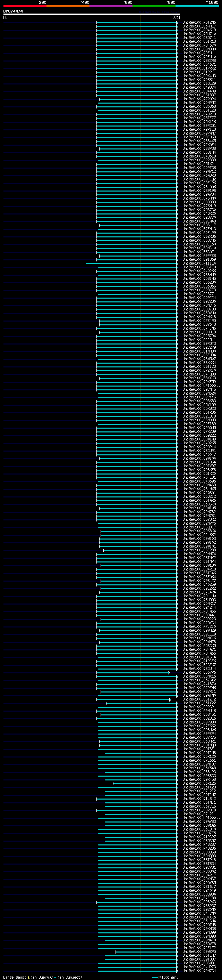Viewport: 222px width, 980px height.
Task: Select the UniRef100_C6TAR6 label
Action: click(199, 500)
